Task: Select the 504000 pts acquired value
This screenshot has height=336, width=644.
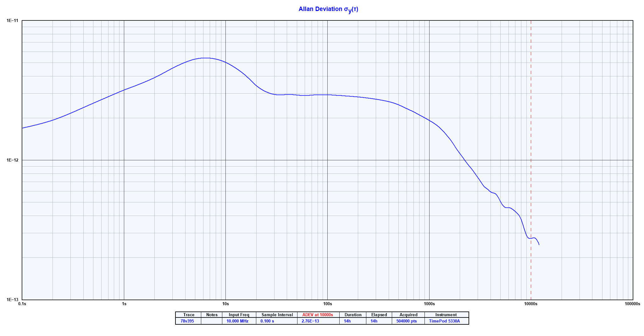Action: (407, 321)
